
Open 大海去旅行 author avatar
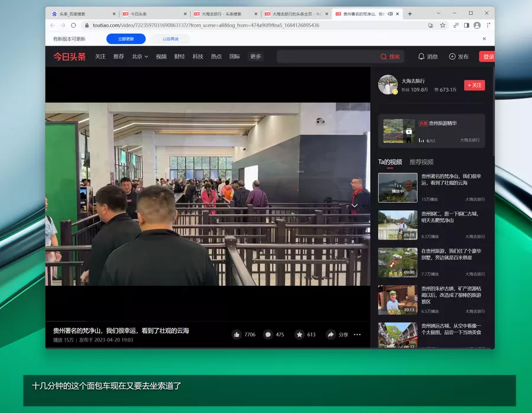[x=388, y=85]
